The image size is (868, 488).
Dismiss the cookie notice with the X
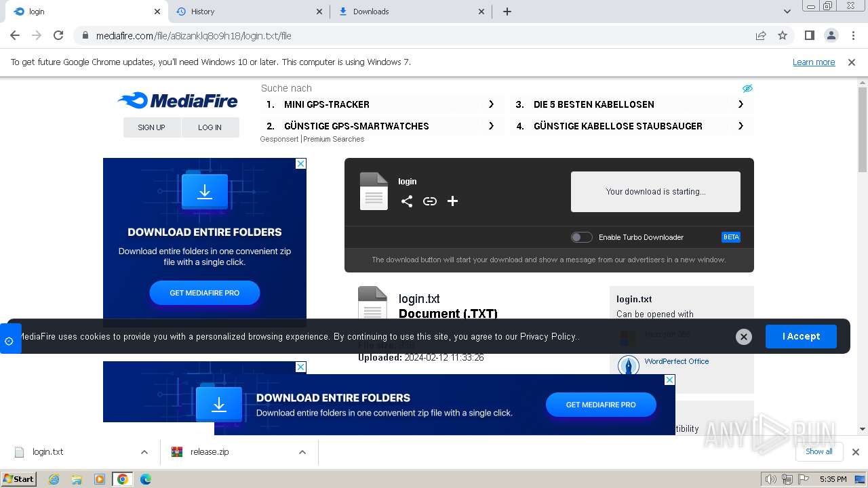(x=744, y=337)
